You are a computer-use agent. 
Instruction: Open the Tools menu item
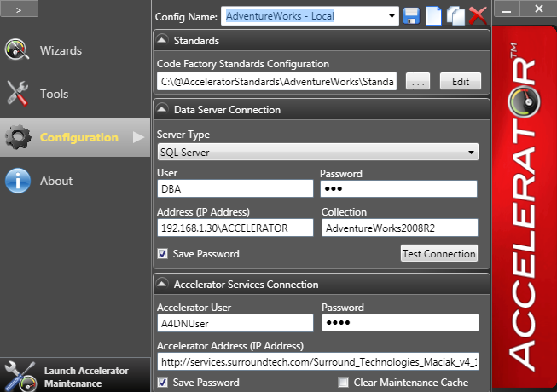click(75, 94)
